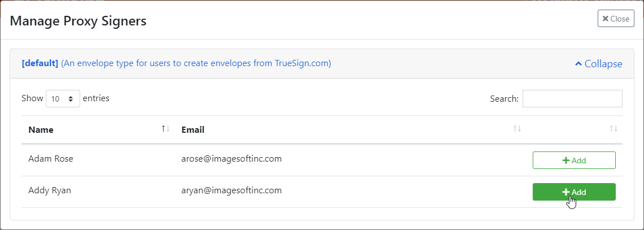Sort by Email using its arrow icon
644x230 pixels.
517,128
